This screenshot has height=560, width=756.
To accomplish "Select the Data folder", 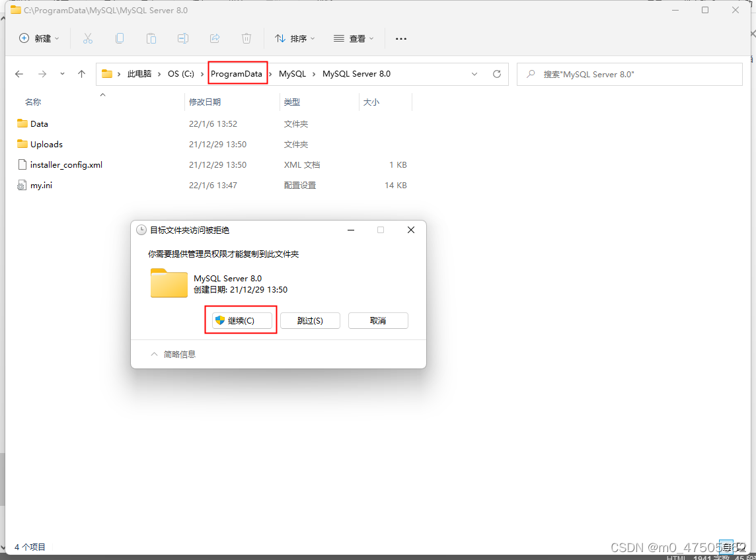I will 39,124.
